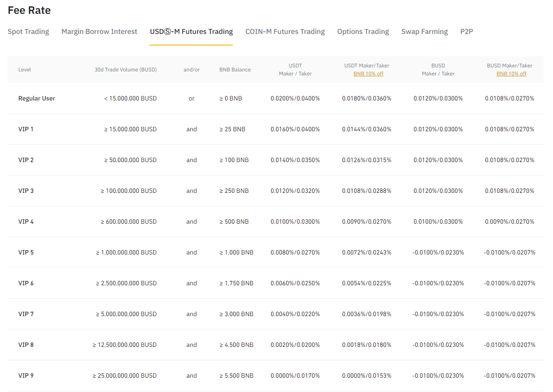Click the and/or column header

point(192,70)
